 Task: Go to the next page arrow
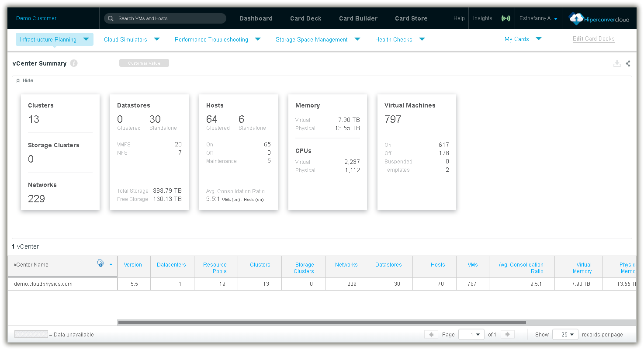(x=507, y=334)
